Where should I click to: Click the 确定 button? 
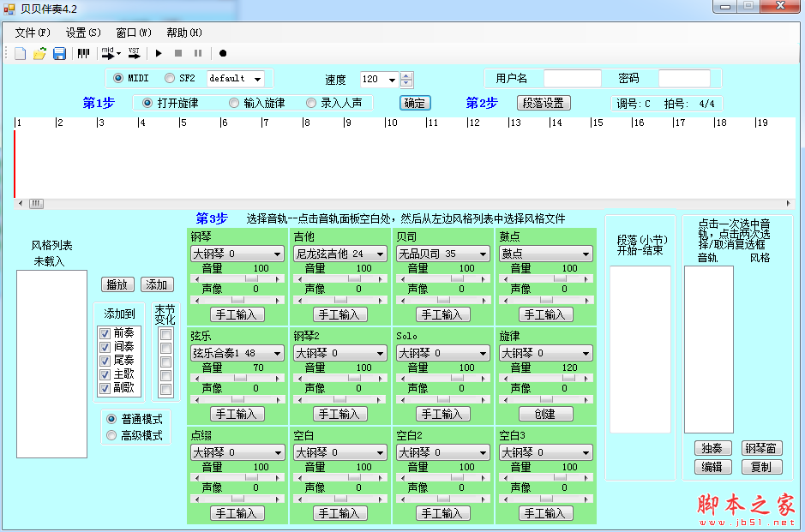pos(415,102)
